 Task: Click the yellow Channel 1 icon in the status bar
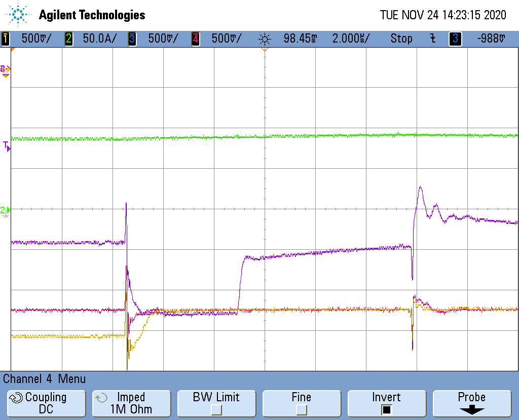coord(5,39)
